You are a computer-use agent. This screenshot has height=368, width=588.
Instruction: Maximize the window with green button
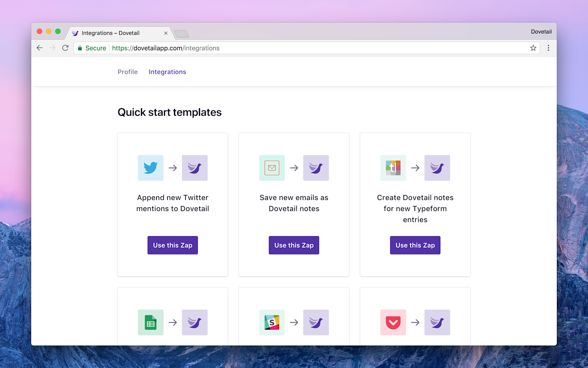[58, 31]
